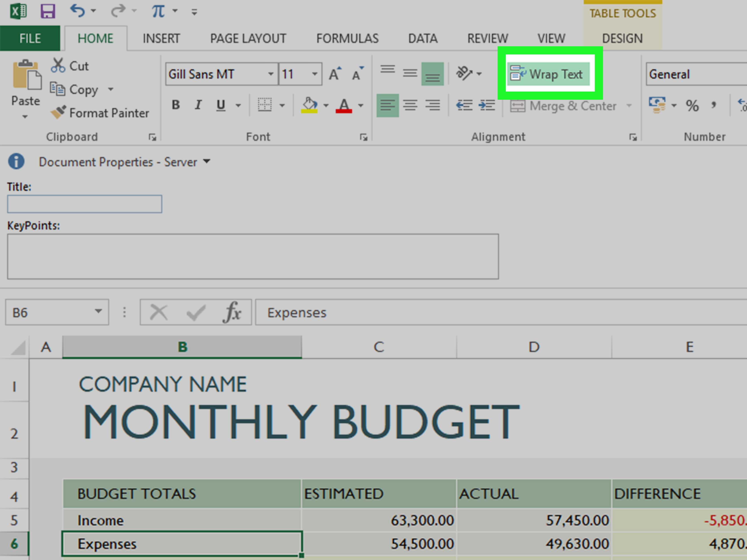Click the Document Properties info icon

pos(16,161)
